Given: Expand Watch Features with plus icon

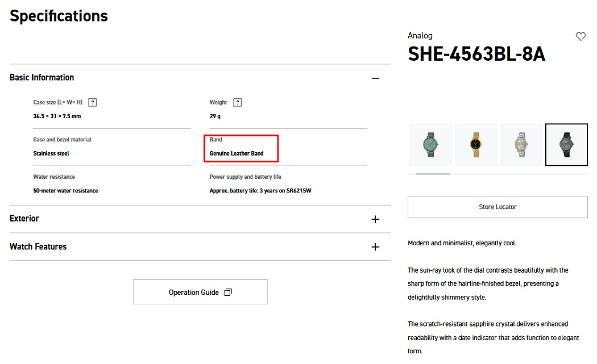Looking at the screenshot, I should coord(375,247).
